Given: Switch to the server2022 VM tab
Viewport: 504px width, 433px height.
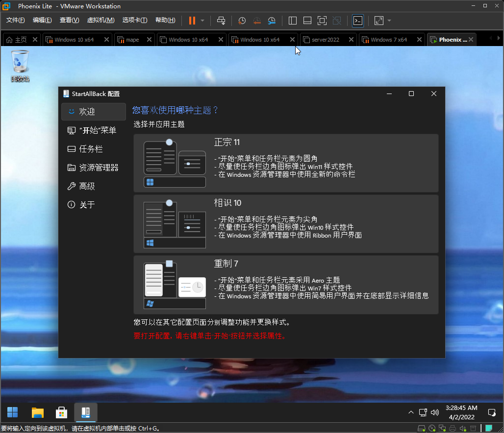Looking at the screenshot, I should click(x=325, y=40).
